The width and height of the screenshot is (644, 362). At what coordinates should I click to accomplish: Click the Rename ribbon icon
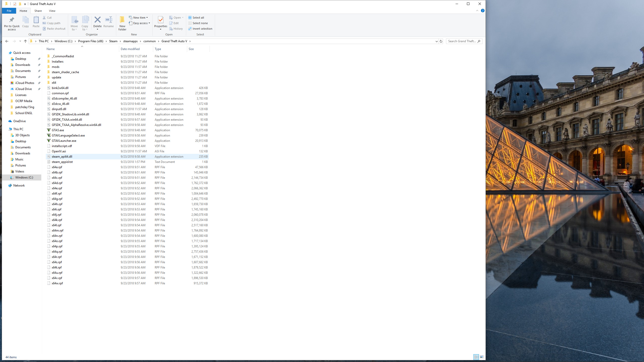point(108,20)
